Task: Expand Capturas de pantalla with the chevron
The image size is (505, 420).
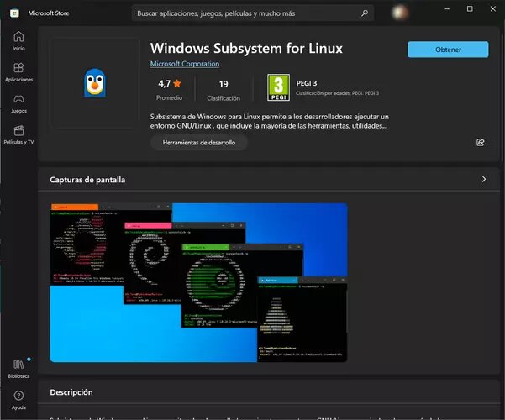Action: point(483,179)
